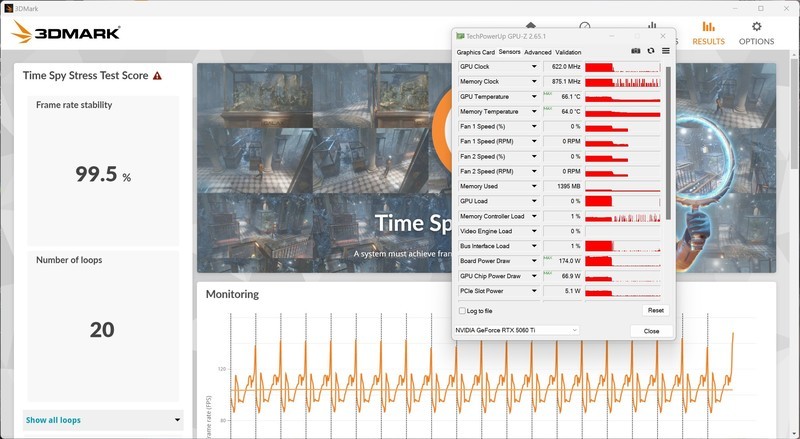800x439 pixels.
Task: Open the NVIDIA GeForce RTX 5060 Ti selector
Action: coord(516,330)
